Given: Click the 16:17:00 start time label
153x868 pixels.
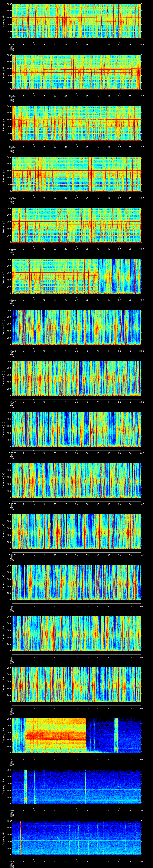Looking at the screenshot, I should (x=12, y=861).
